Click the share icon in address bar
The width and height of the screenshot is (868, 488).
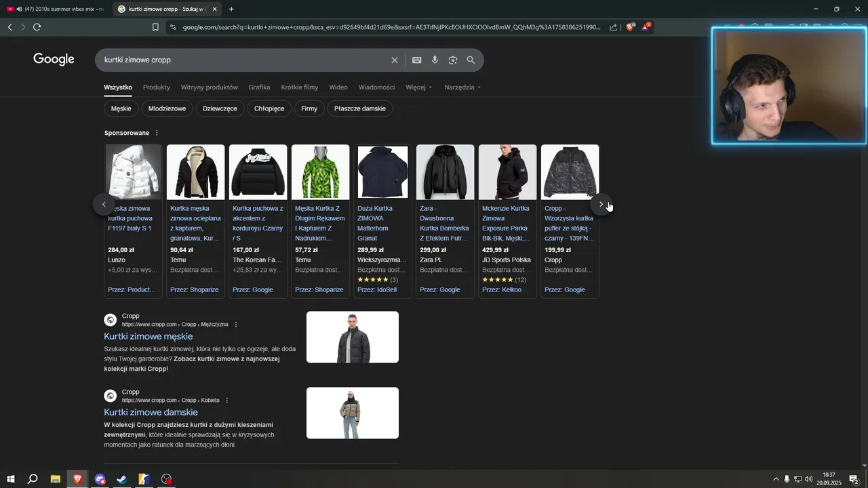[x=614, y=27]
